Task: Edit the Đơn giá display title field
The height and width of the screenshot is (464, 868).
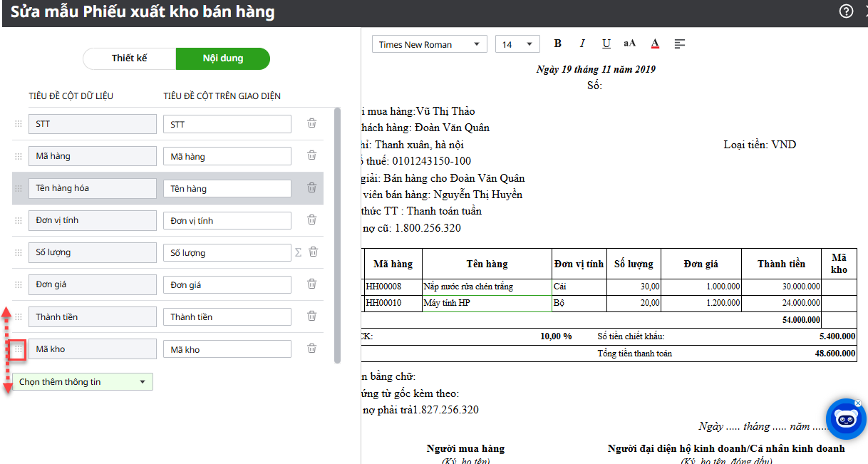Action: [x=227, y=284]
